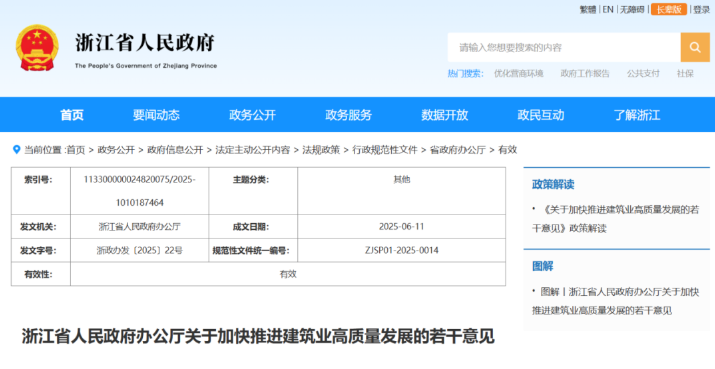
Task: Go to breadcrumb 省政府办公厅
Action: pos(458,150)
